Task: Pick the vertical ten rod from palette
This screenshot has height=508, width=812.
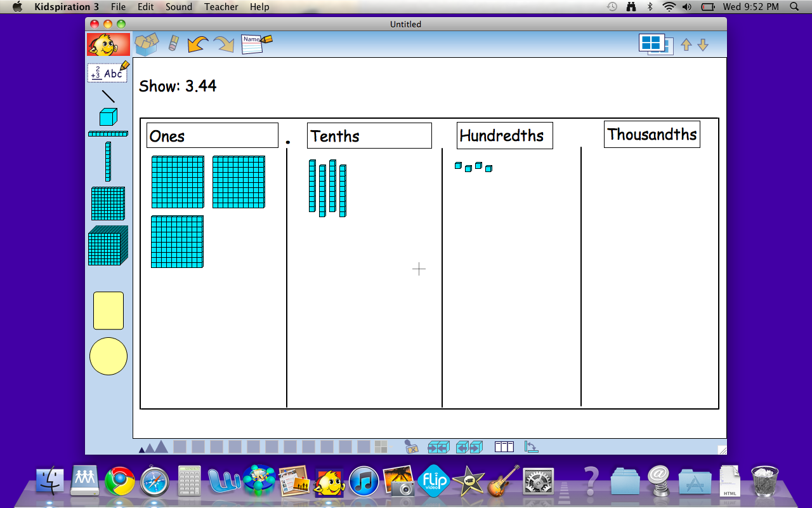Action: 108,161
